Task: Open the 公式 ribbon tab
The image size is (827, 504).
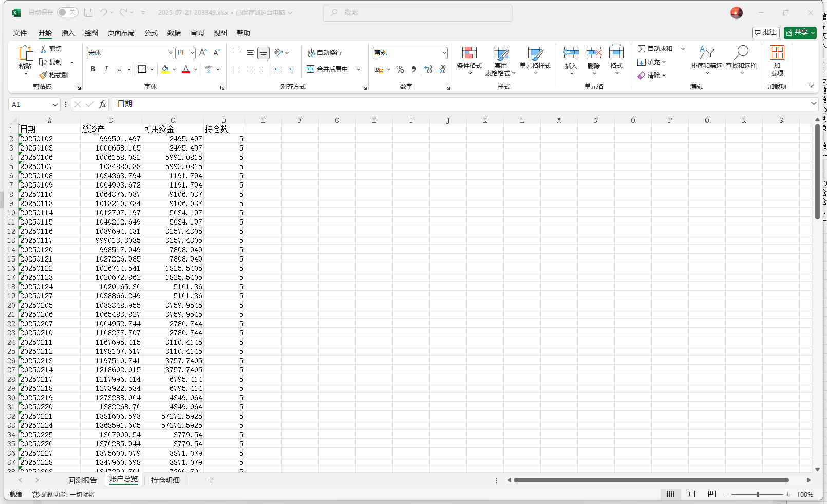Action: [x=151, y=33]
